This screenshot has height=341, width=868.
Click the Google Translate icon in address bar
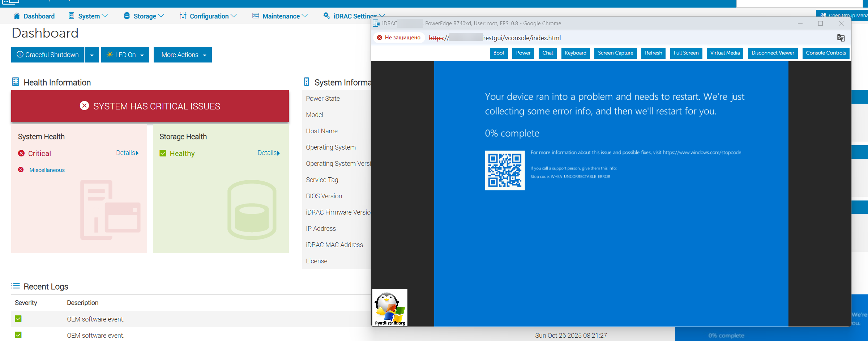click(841, 38)
